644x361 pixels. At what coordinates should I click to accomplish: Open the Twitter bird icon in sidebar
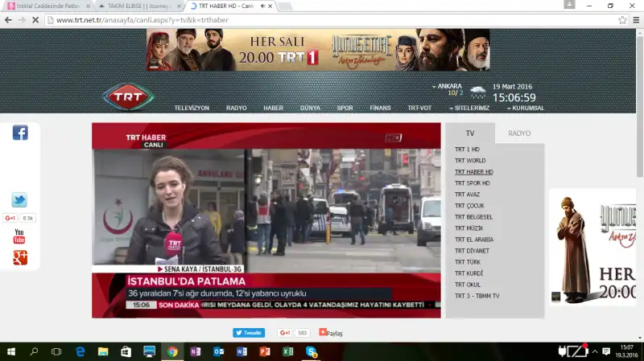click(19, 199)
